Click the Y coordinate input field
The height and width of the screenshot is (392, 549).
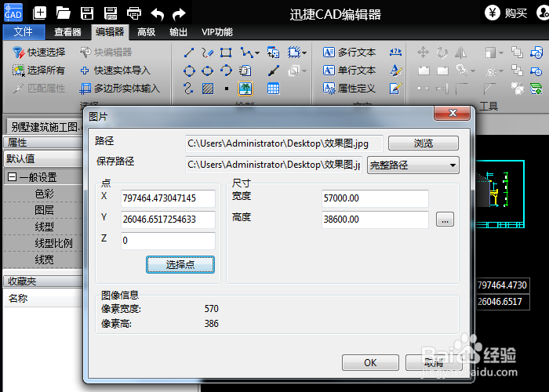[x=168, y=220]
